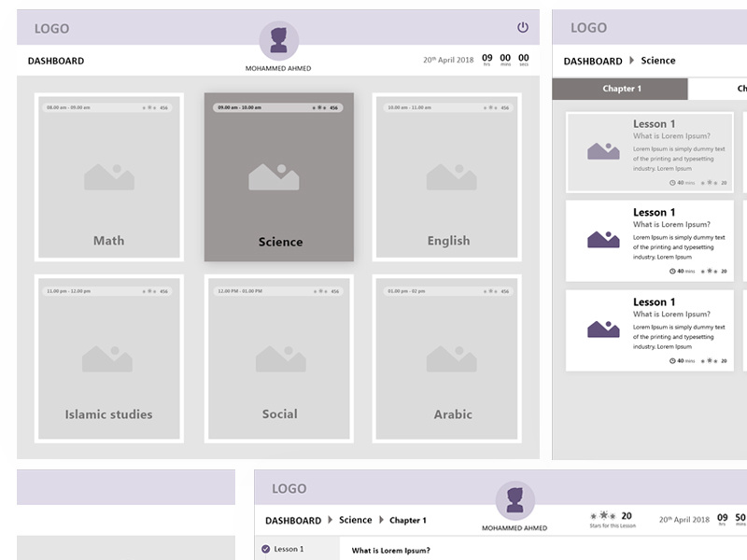Open the Arabic subject card
Screen dimensions: 747x560
pyautogui.click(x=450, y=359)
